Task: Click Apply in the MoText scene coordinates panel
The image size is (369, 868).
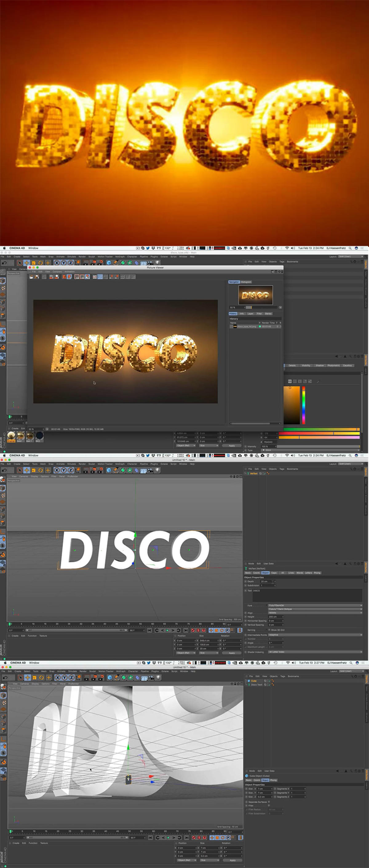Action: pyautogui.click(x=232, y=653)
